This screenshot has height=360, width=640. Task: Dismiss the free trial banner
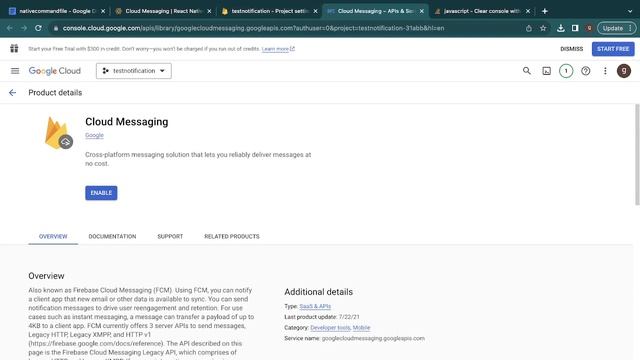(x=571, y=49)
